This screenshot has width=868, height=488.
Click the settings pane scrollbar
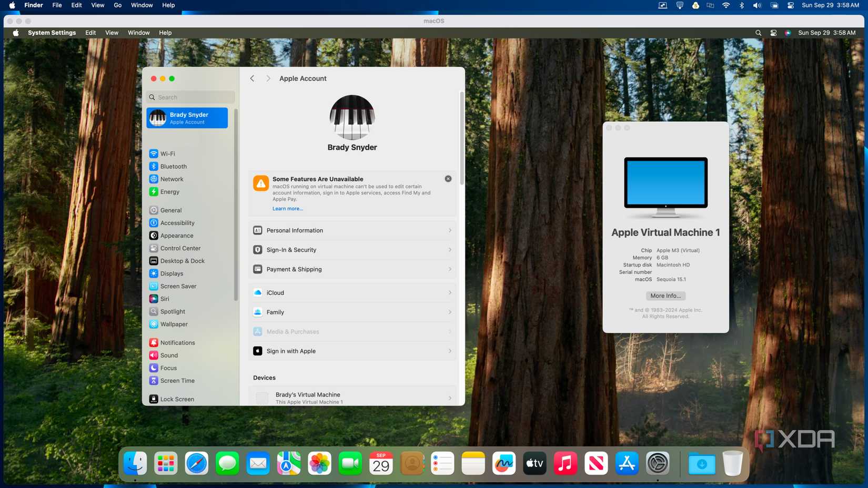pos(462,139)
